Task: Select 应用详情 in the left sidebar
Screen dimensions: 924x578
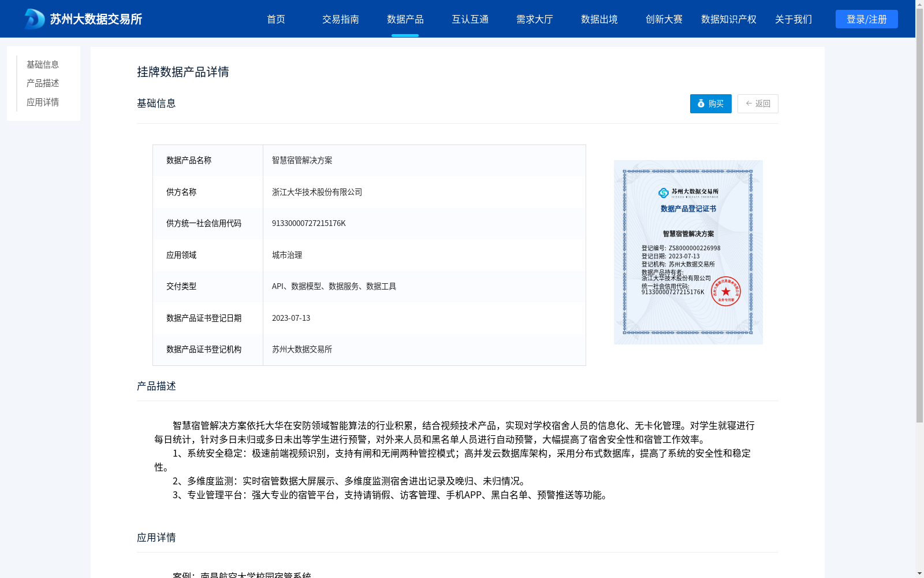Action: point(42,102)
